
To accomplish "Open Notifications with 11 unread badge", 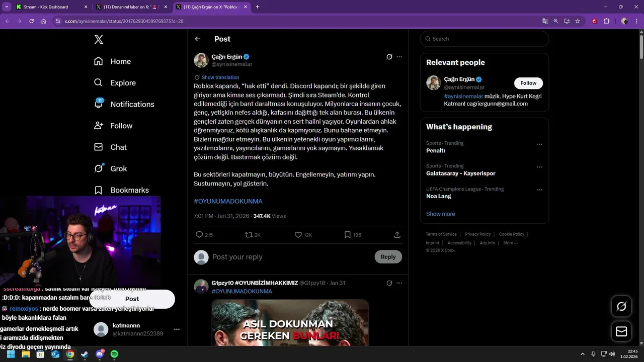I will tap(124, 104).
